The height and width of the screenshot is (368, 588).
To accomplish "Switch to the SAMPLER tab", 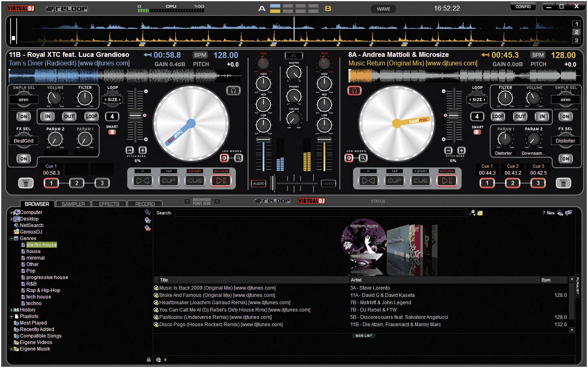I will 73,204.
